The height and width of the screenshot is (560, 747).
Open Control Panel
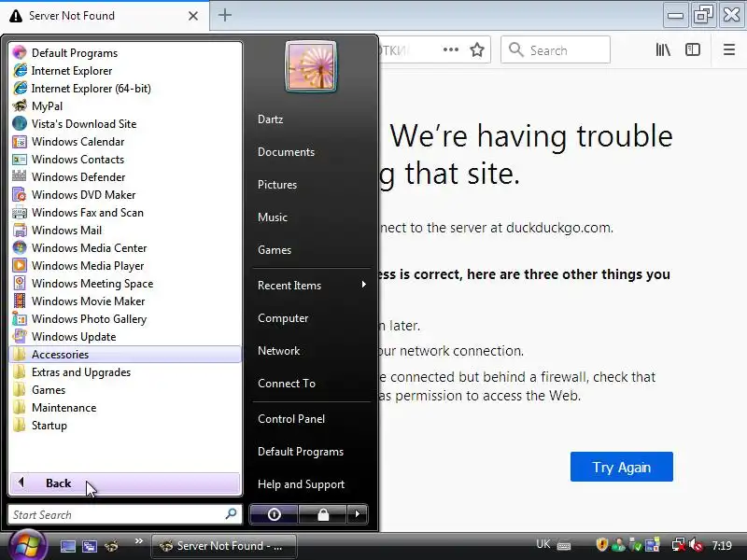(x=291, y=419)
